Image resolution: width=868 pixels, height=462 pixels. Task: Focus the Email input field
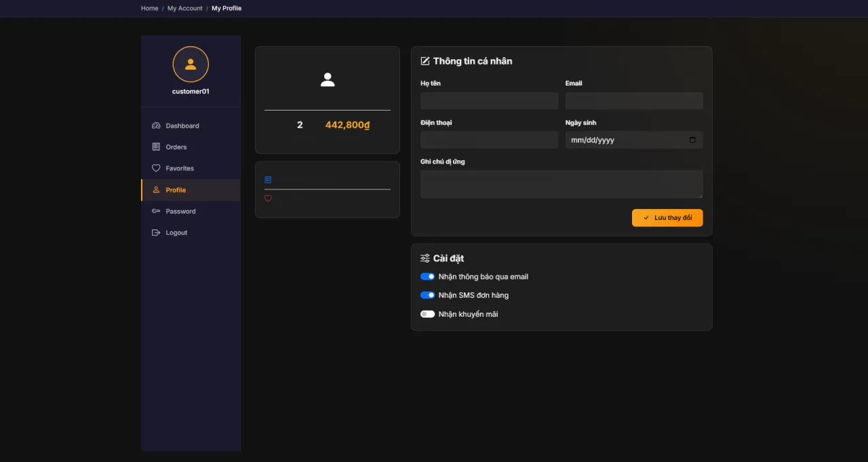[634, 101]
